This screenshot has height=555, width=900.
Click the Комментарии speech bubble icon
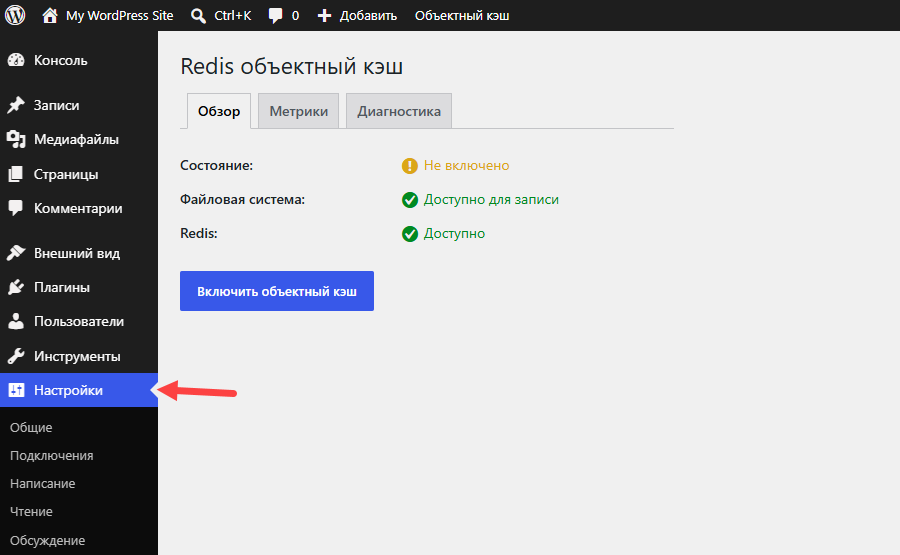click(16, 208)
